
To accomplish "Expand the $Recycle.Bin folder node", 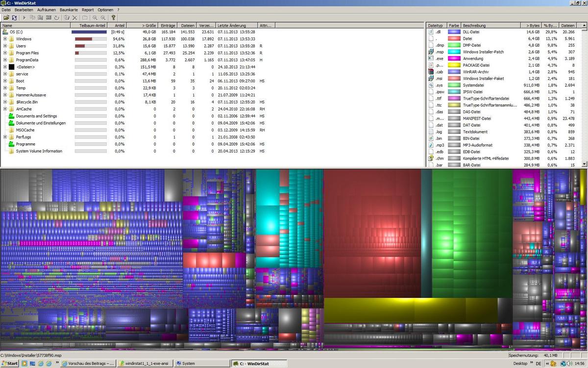I will (5, 102).
